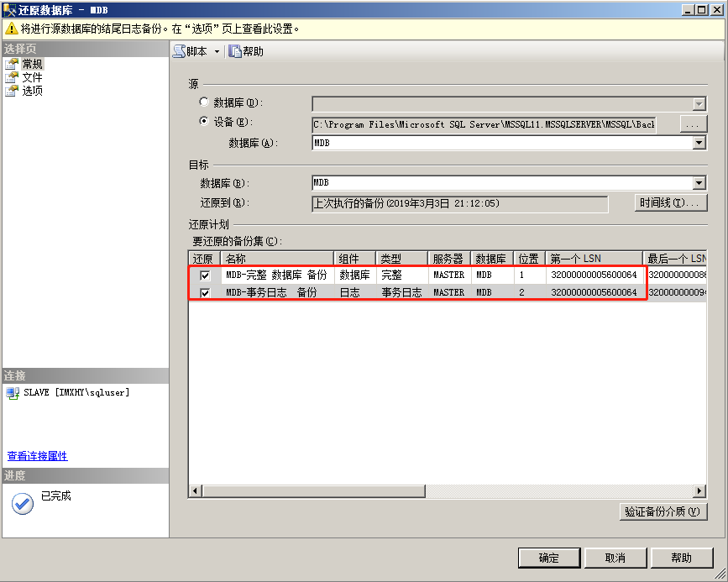Click the 常规 page icon
This screenshot has width=728, height=582.
[12, 64]
